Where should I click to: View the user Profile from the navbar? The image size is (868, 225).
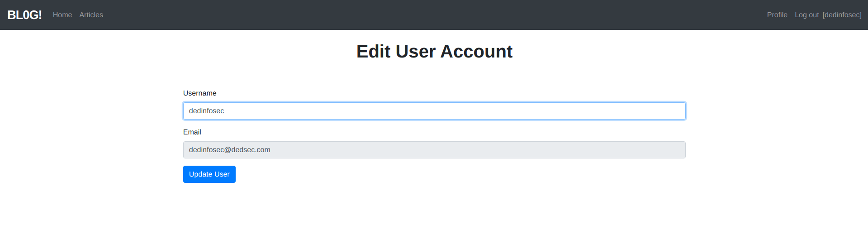coord(777,15)
